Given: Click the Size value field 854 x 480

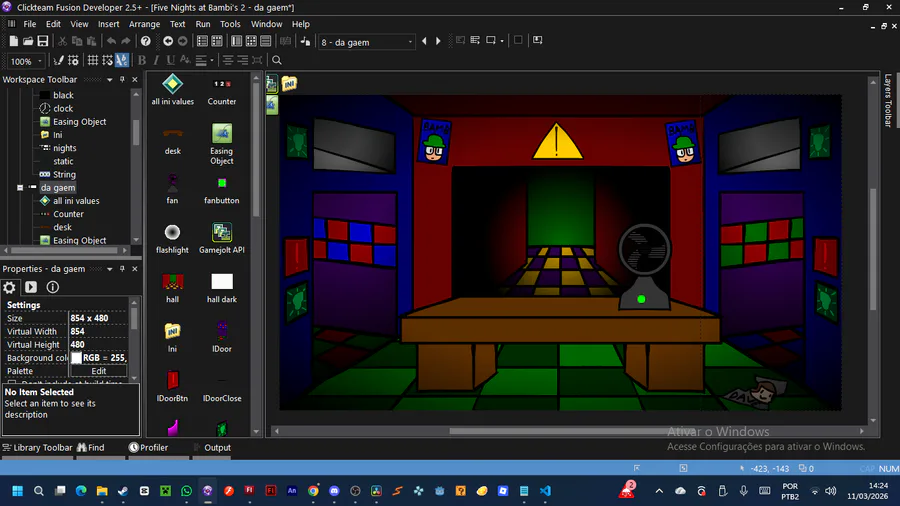Looking at the screenshot, I should (x=98, y=318).
